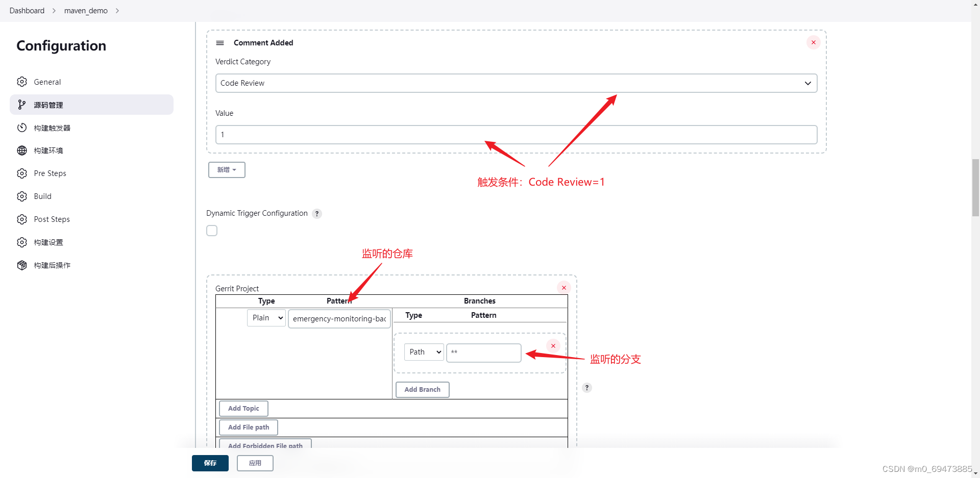This screenshot has height=478, width=980.
Task: Open the General settings via gear icon
Action: pos(22,82)
